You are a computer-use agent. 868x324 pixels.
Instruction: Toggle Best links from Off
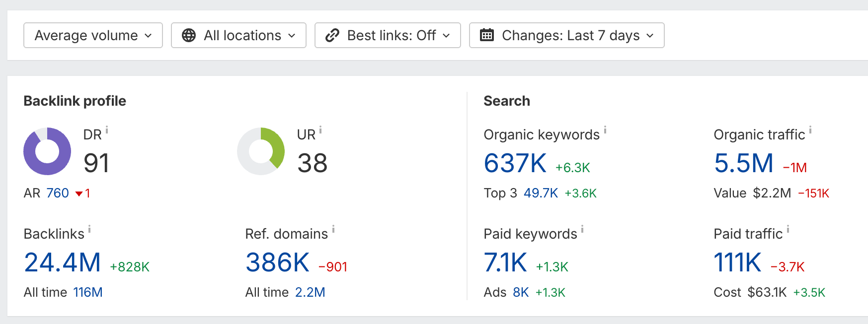click(387, 35)
